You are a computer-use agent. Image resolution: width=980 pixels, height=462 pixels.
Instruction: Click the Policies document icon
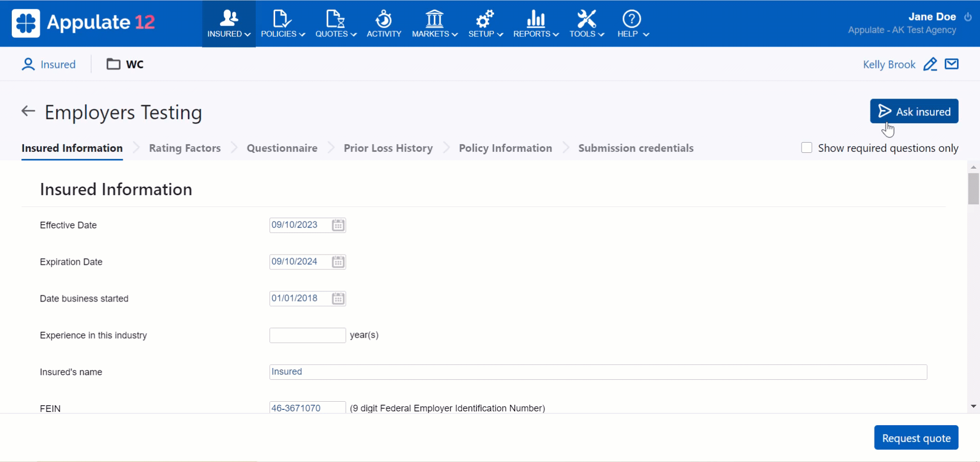(282, 18)
